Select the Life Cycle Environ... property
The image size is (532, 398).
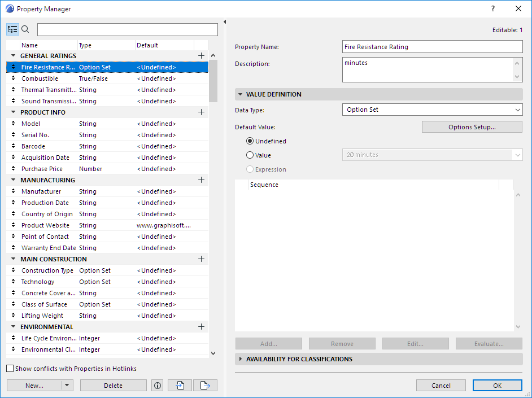(x=107, y=338)
